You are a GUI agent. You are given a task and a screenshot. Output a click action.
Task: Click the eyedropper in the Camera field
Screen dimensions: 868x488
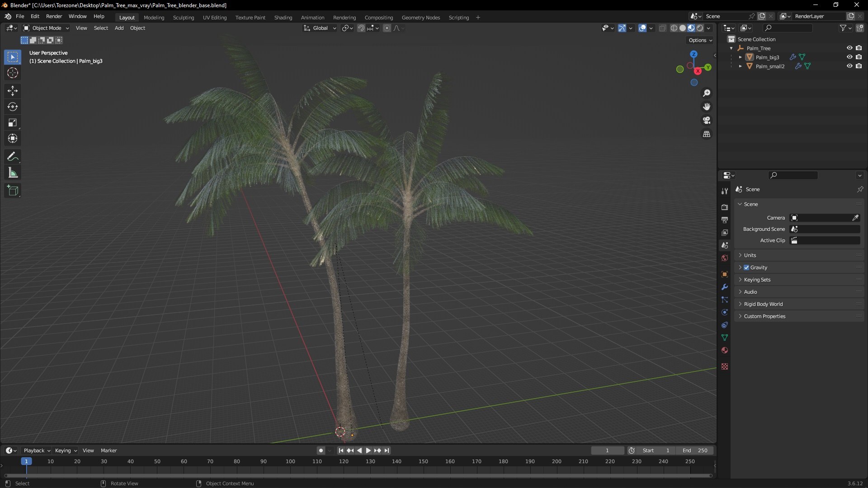point(855,218)
